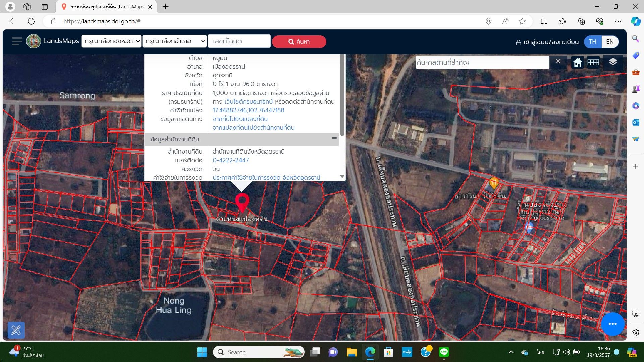Open the sidebar tools briefcase icon
Viewport: 644px width, 362px height.
pos(635,72)
